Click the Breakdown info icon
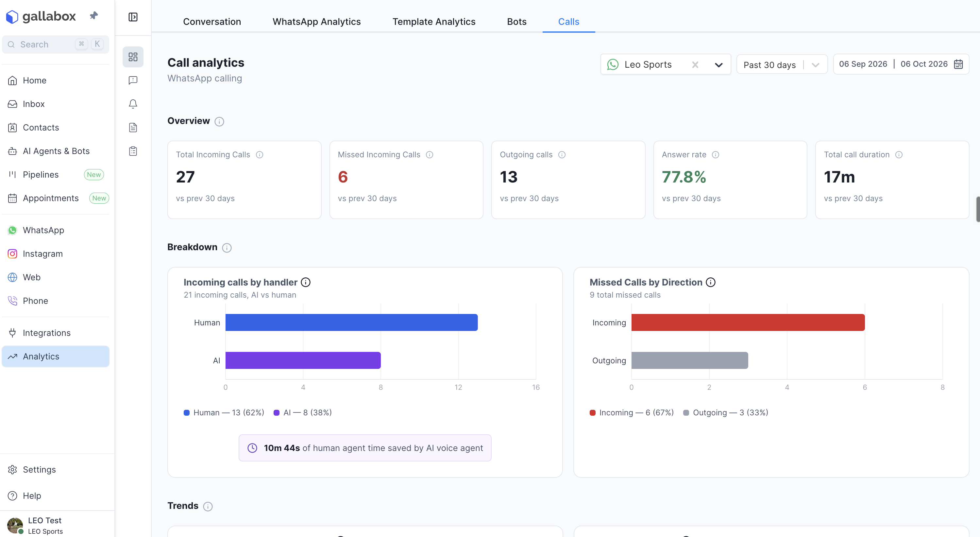Viewport: 980px width, 537px height. click(x=227, y=248)
